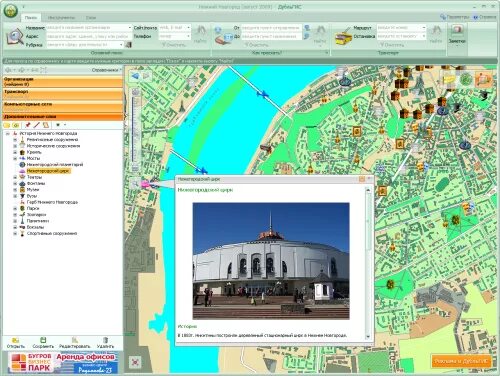Screen dimensions: 500x376
Task: Click the map zoom slider bar
Action: tap(135, 129)
